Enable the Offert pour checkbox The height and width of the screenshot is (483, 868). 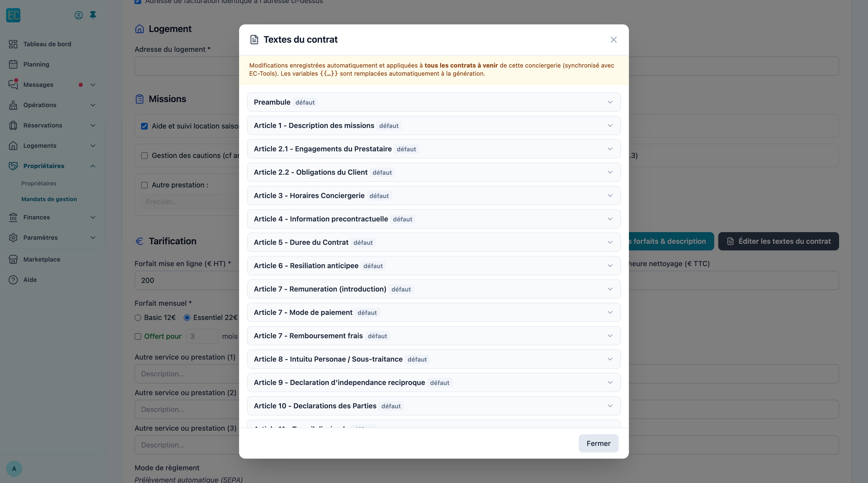tap(138, 336)
